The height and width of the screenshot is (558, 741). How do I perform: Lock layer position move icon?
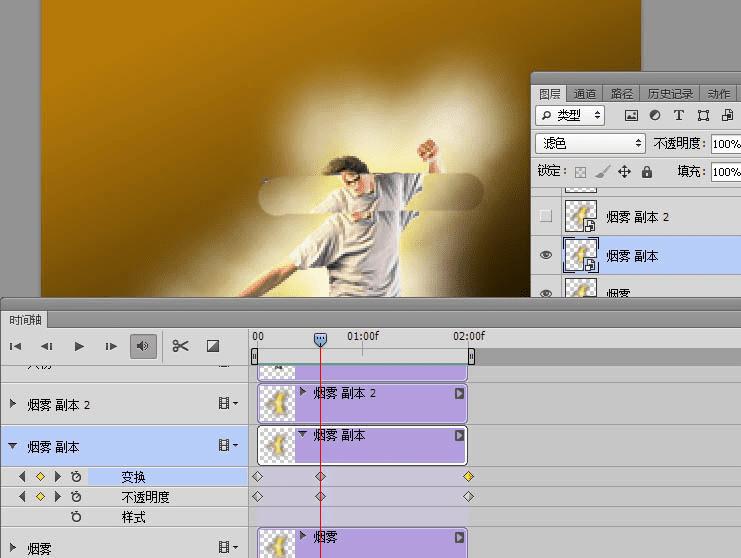click(x=624, y=172)
